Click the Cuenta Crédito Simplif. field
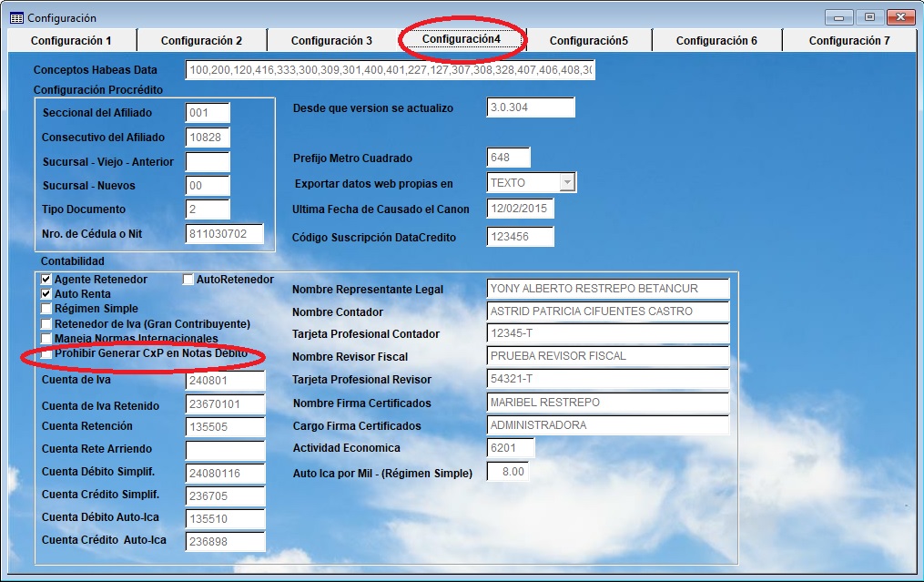Viewport: 924px width, 582px height. (225, 495)
